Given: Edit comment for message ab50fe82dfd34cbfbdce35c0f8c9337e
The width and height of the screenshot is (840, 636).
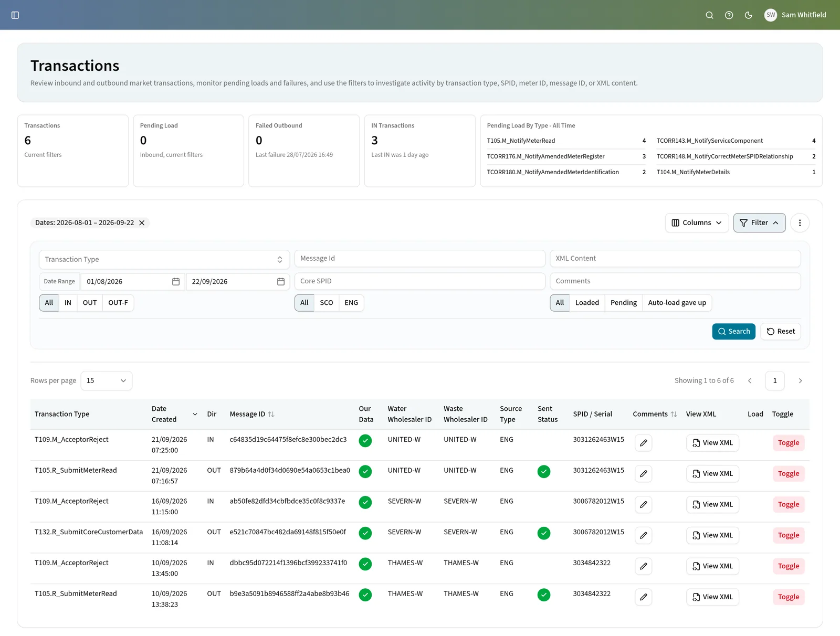Looking at the screenshot, I should pyautogui.click(x=643, y=505).
